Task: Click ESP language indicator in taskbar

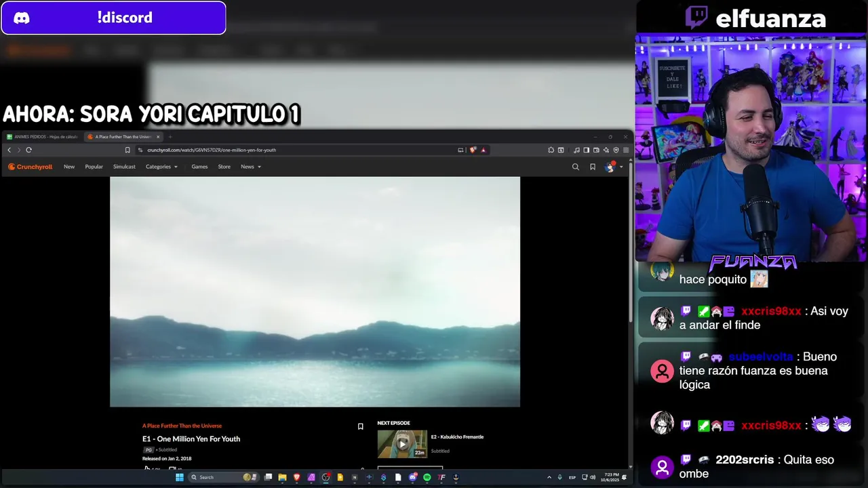Action: (572, 477)
